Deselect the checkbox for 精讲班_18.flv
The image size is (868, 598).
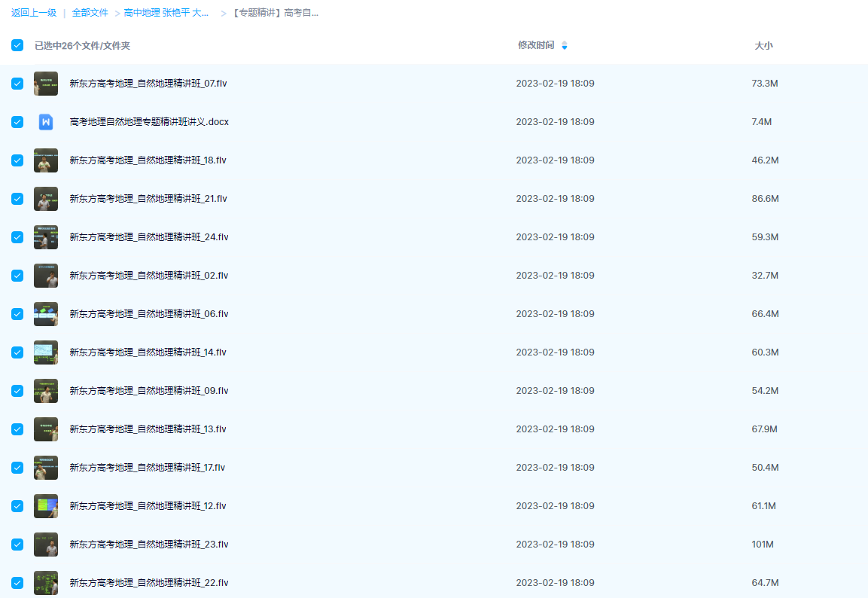(x=17, y=160)
